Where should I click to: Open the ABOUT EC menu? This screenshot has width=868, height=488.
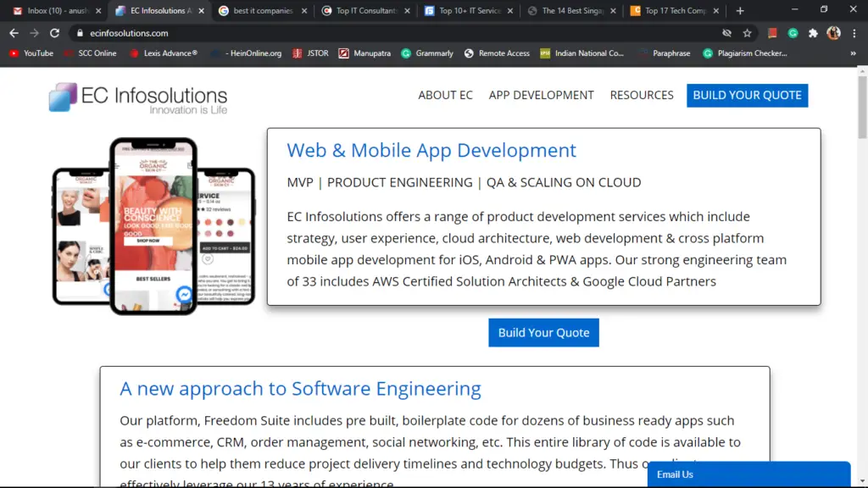click(x=445, y=95)
